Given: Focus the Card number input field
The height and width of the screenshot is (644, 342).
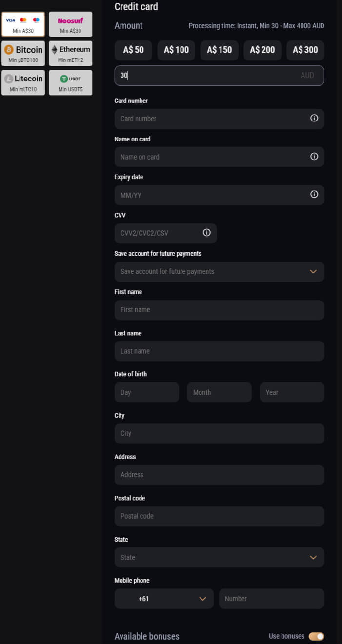Looking at the screenshot, I should click(x=219, y=119).
